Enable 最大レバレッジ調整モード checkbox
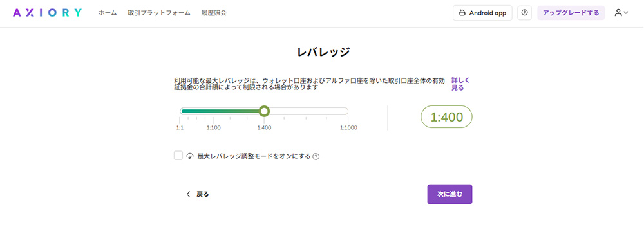 [178, 156]
